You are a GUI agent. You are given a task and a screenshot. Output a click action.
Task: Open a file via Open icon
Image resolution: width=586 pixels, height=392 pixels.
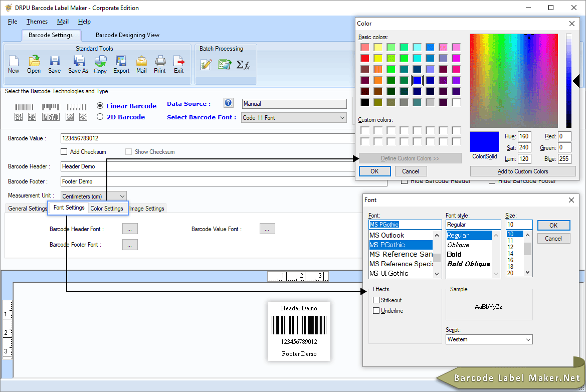(34, 64)
